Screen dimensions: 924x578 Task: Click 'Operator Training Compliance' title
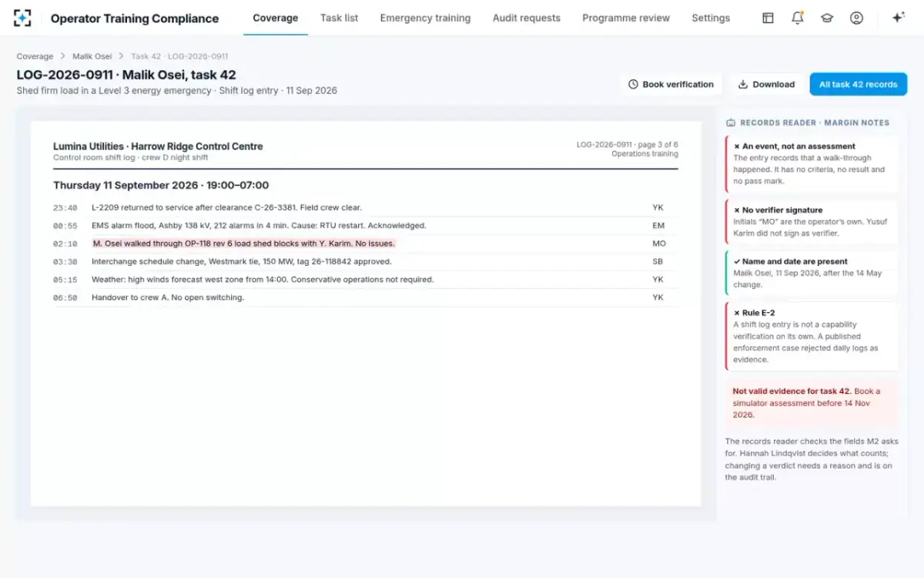click(x=135, y=18)
